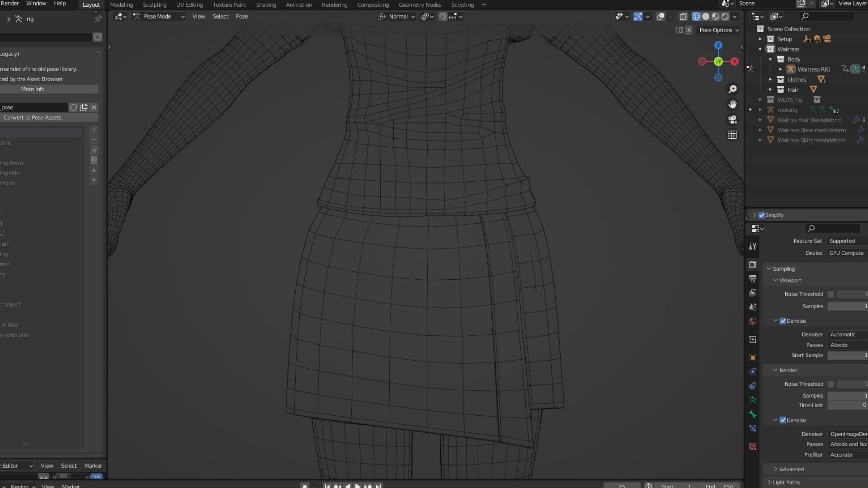
Task: Open the Object properties tab
Action: pyautogui.click(x=753, y=357)
